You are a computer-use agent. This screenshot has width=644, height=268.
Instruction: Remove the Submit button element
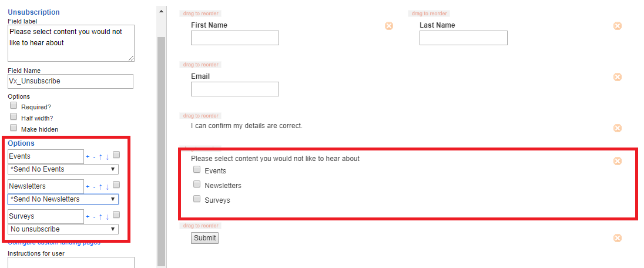(x=617, y=238)
